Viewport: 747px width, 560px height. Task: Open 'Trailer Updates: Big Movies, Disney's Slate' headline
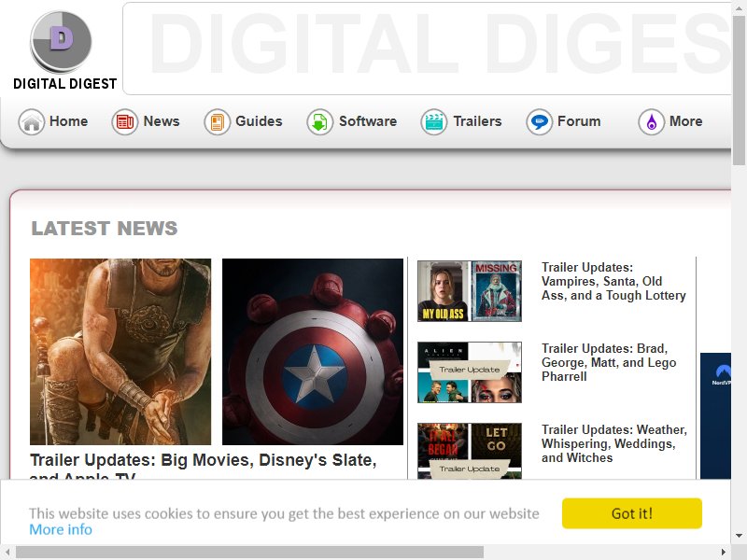pos(204,465)
